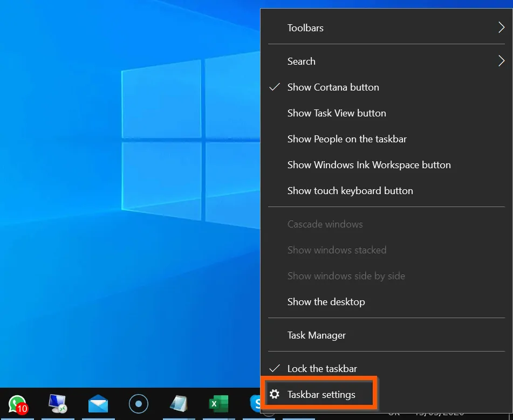Choose Show the desktop
The height and width of the screenshot is (420, 513).
(386, 302)
